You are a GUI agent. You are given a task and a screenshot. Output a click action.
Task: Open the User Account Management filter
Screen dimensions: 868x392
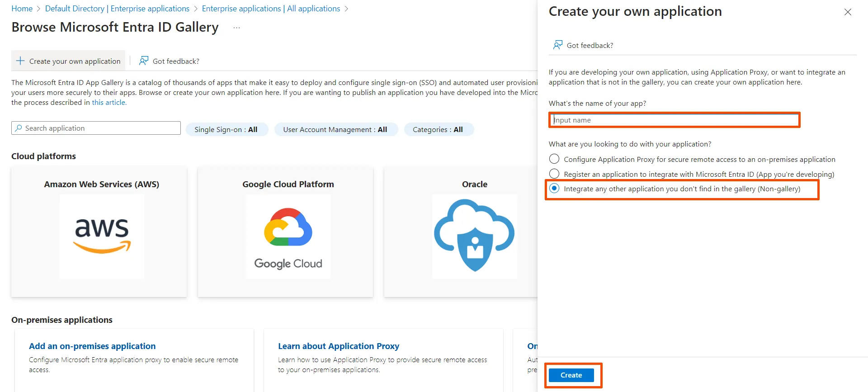tap(336, 129)
